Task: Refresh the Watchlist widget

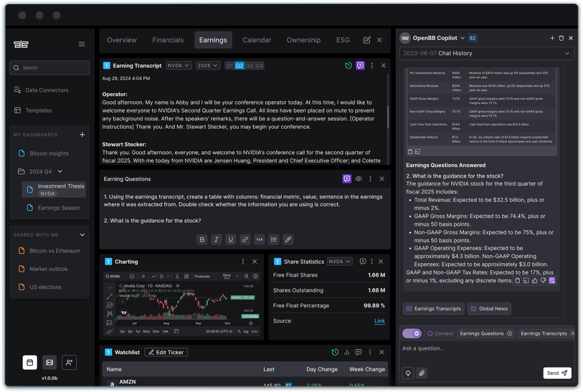Action: point(335,352)
